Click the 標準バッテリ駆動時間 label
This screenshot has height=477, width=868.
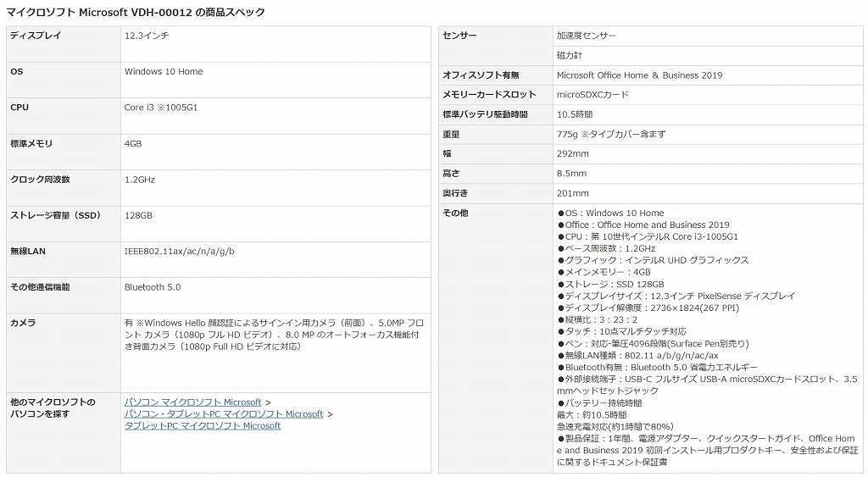pyautogui.click(x=485, y=114)
